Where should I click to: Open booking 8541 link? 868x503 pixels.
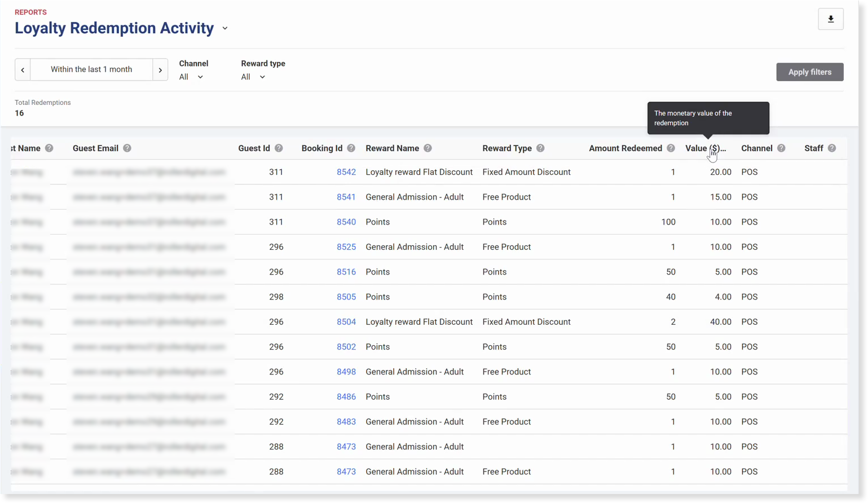tap(346, 197)
